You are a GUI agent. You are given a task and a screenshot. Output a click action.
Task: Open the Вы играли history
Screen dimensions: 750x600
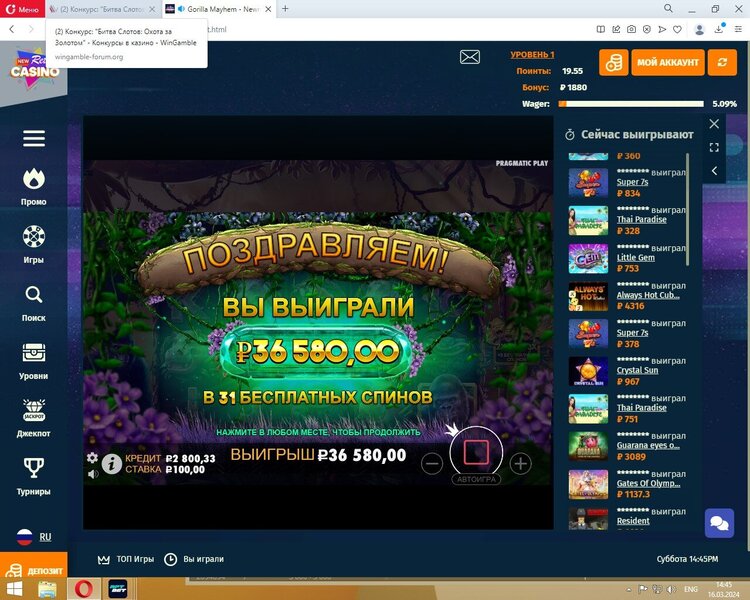[194, 559]
